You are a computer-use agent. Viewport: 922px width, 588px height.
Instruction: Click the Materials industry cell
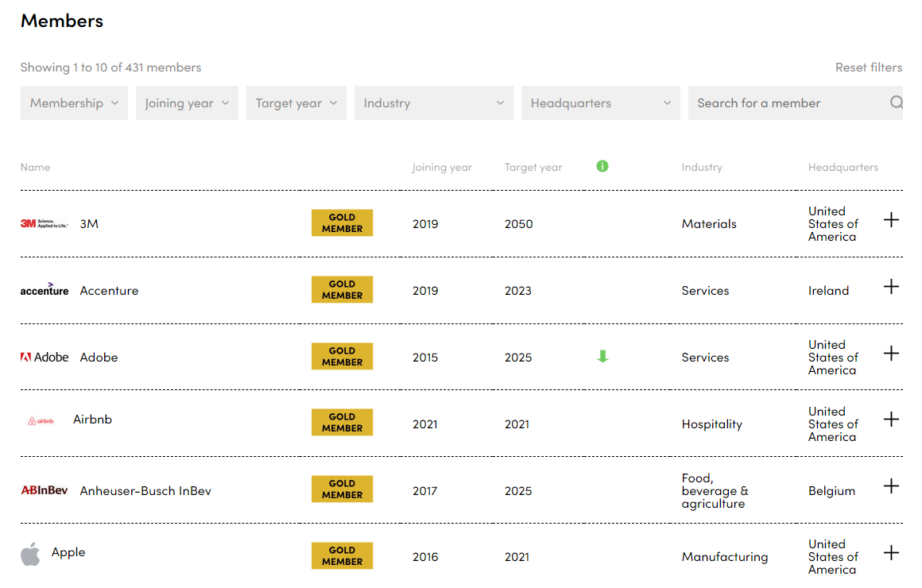pos(709,223)
